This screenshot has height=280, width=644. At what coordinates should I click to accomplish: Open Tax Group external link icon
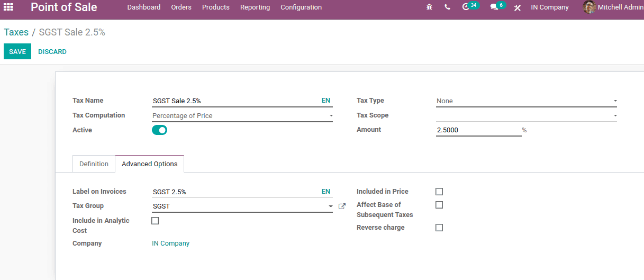[x=342, y=206]
